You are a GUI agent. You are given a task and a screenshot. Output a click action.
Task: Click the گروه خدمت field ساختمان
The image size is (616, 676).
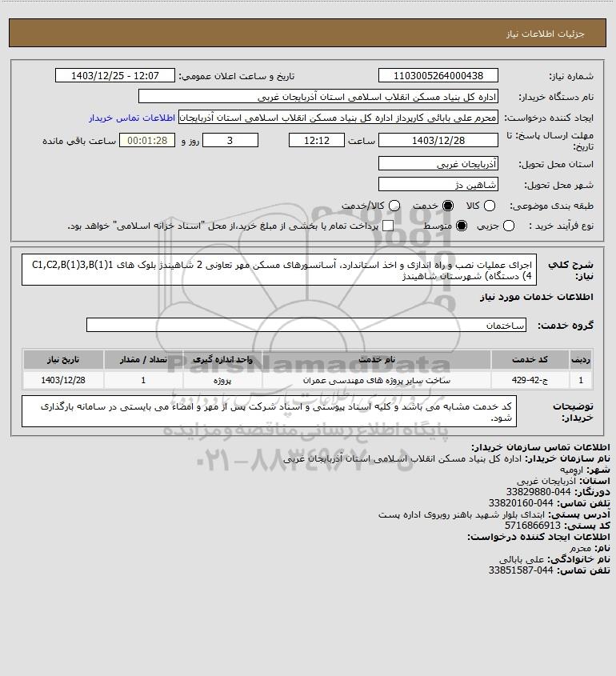point(306,325)
